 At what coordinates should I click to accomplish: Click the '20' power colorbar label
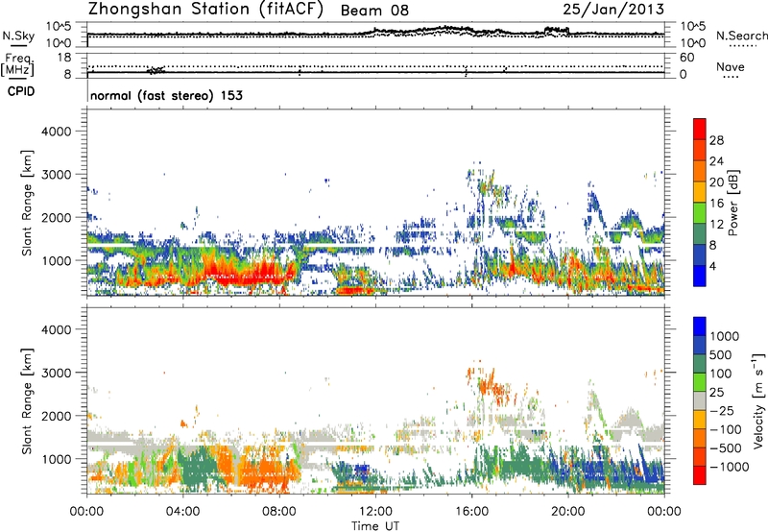coord(716,182)
